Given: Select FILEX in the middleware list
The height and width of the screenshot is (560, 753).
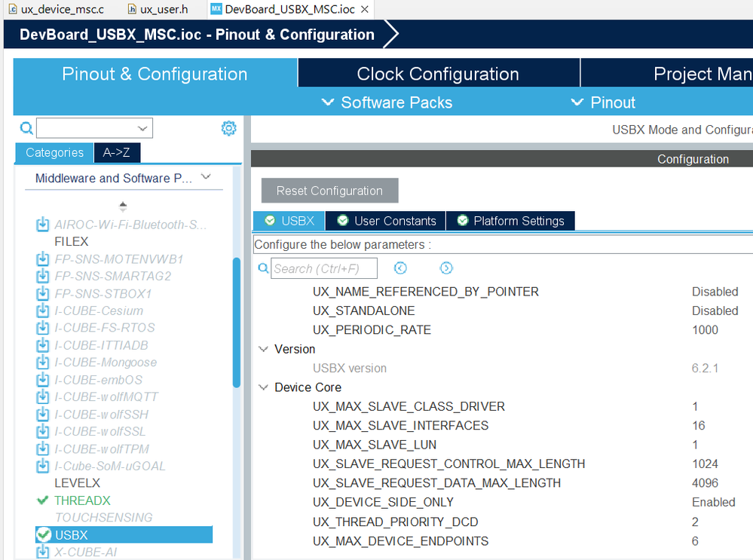Looking at the screenshot, I should [72, 242].
